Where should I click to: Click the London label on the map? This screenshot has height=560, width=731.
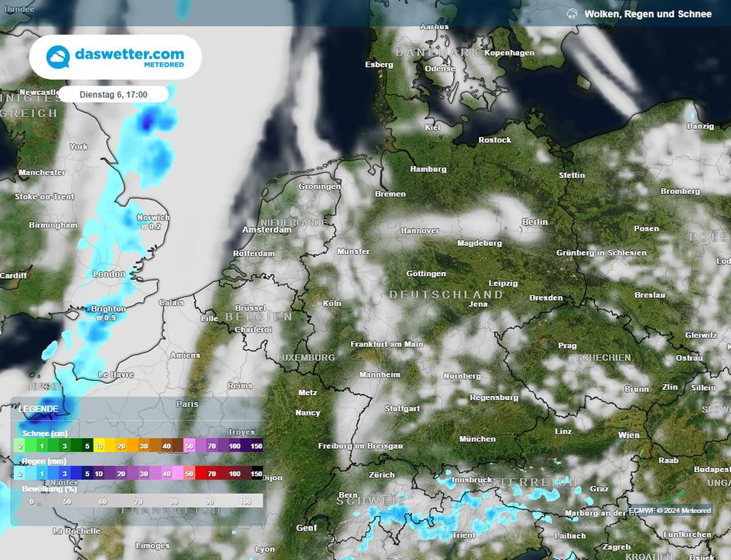tap(107, 273)
